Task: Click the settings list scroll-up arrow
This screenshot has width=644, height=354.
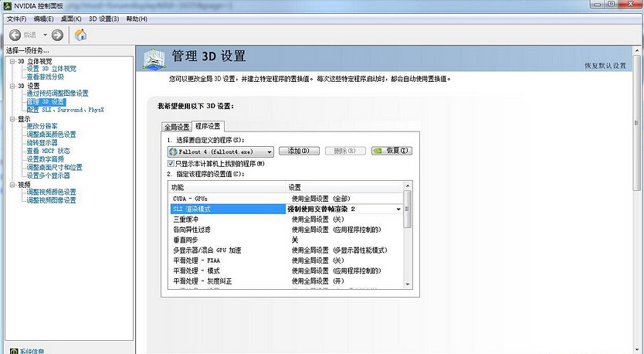Action: click(408, 186)
